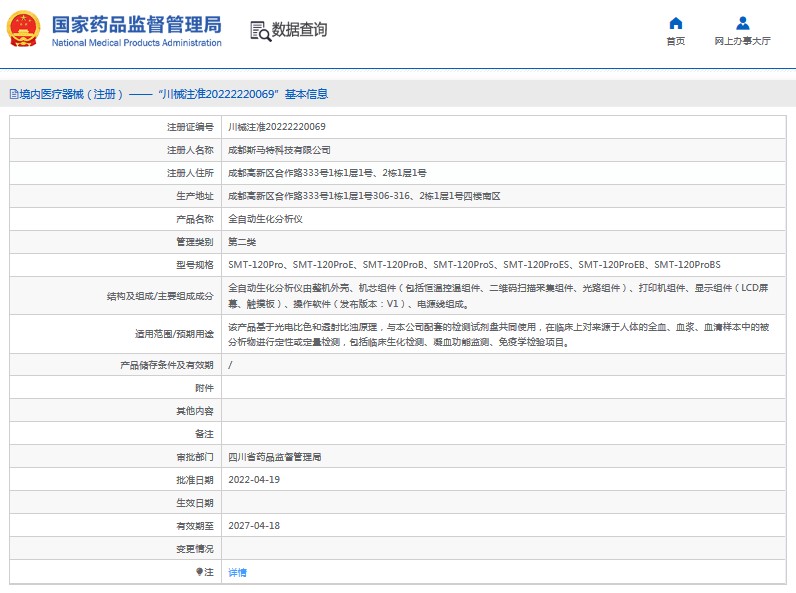Screen dimensions: 796x593
Task: Click registrant name 成都斯马特科技有限公司
Action: click(279, 150)
